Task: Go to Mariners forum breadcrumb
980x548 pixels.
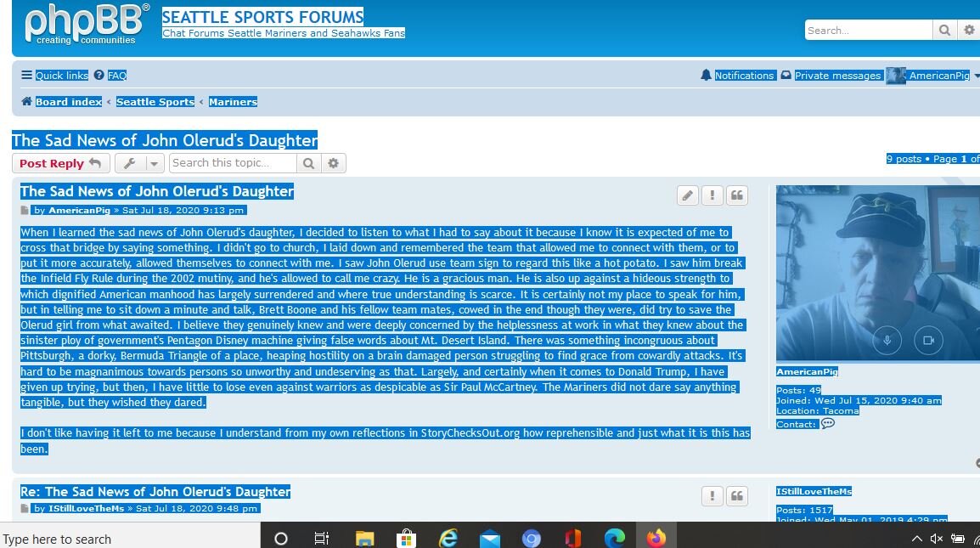Action: coord(234,101)
